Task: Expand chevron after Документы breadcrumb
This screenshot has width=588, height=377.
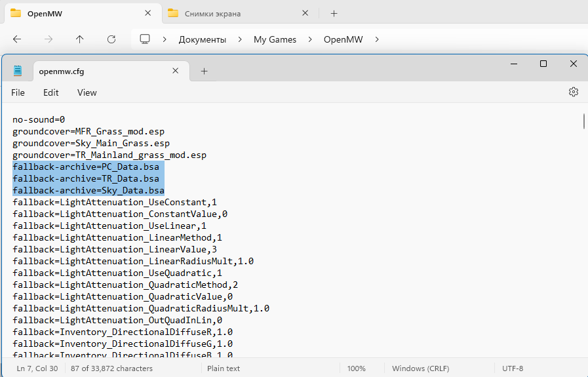Action: click(240, 39)
